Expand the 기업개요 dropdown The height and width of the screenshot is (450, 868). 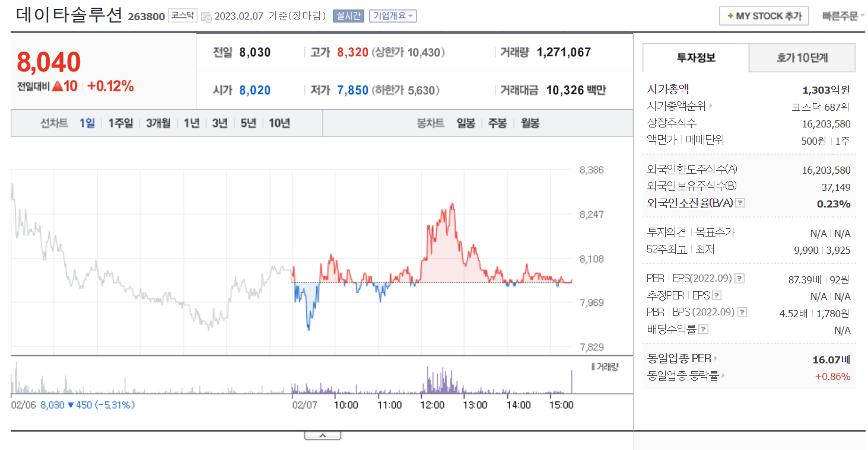[x=393, y=16]
